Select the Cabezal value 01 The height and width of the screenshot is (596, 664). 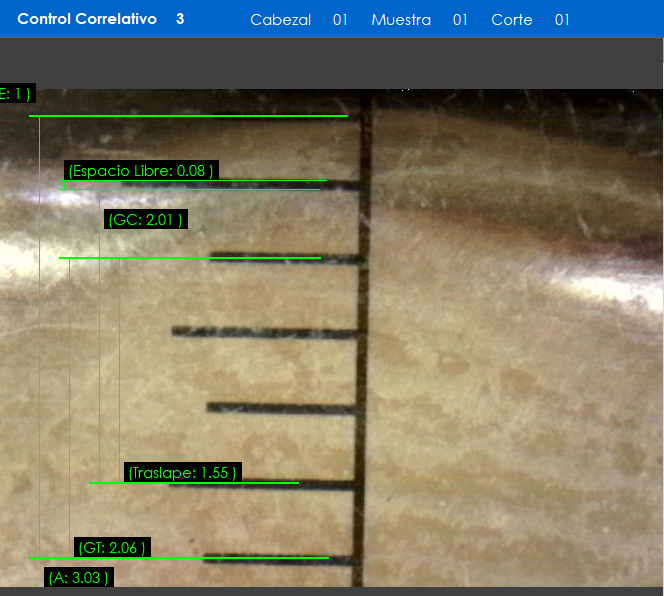pyautogui.click(x=340, y=20)
